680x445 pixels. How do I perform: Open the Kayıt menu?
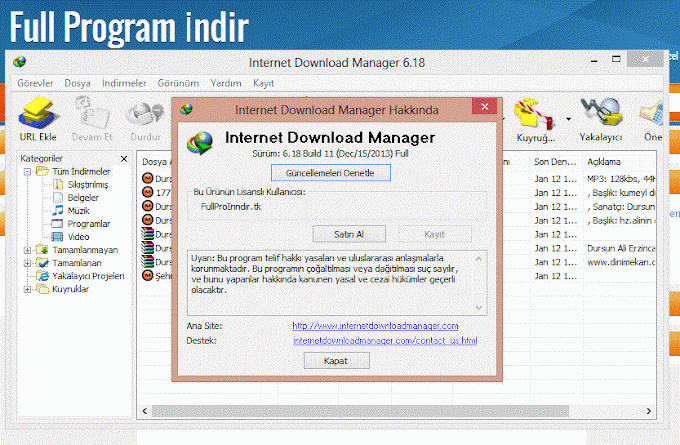[x=263, y=83]
